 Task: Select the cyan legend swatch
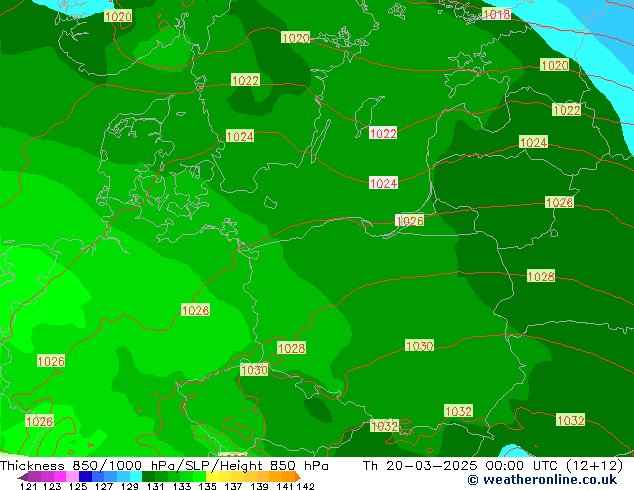click(135, 477)
